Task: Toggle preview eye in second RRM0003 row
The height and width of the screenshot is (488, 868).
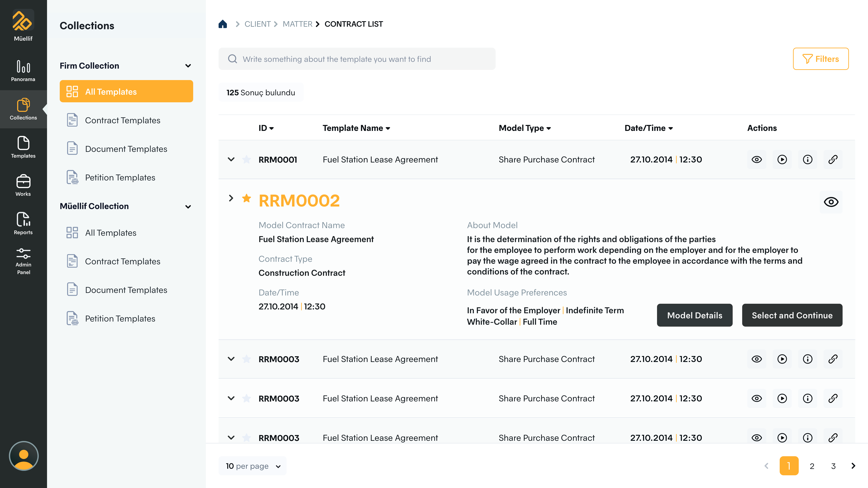Action: 757,398
